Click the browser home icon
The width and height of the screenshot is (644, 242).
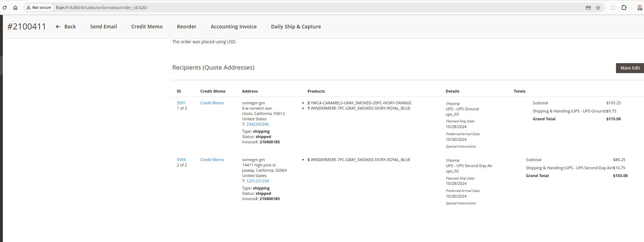(15, 7)
